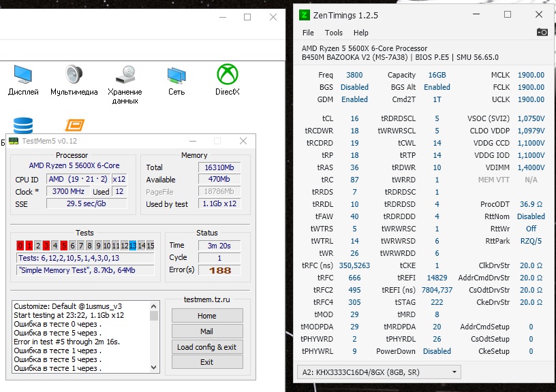This screenshot has height=392, width=556.
Task: Select red test box 5 in TestMem5
Action: [64, 246]
